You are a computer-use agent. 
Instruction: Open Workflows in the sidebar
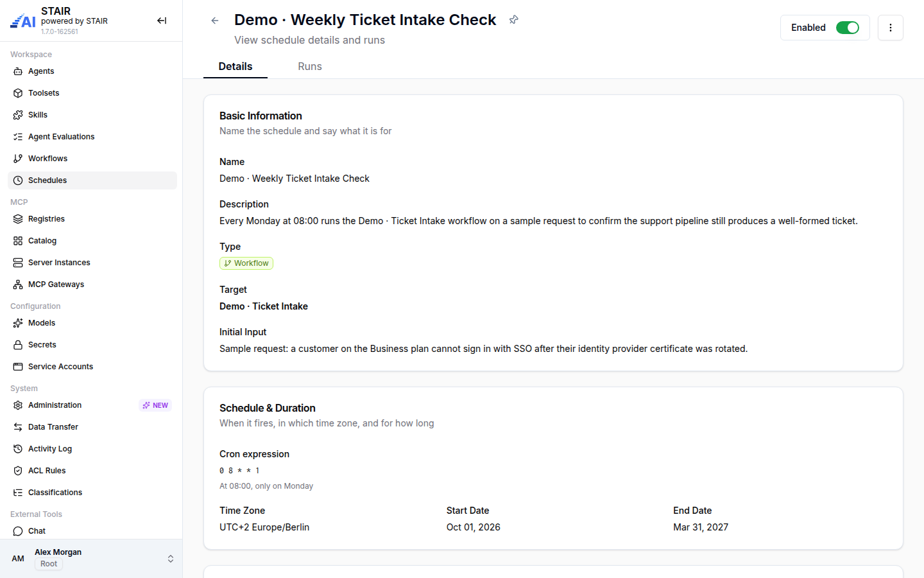pos(92,159)
